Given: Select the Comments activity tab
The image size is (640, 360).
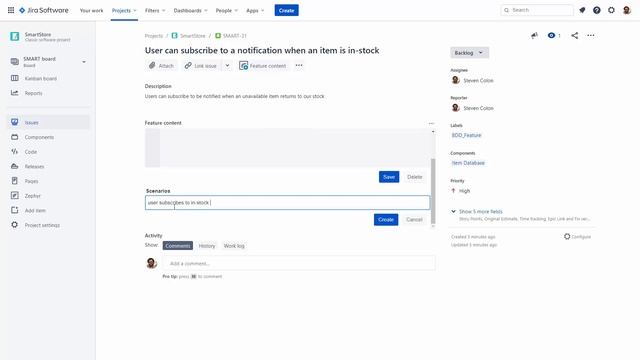Looking at the screenshot, I should tap(178, 246).
